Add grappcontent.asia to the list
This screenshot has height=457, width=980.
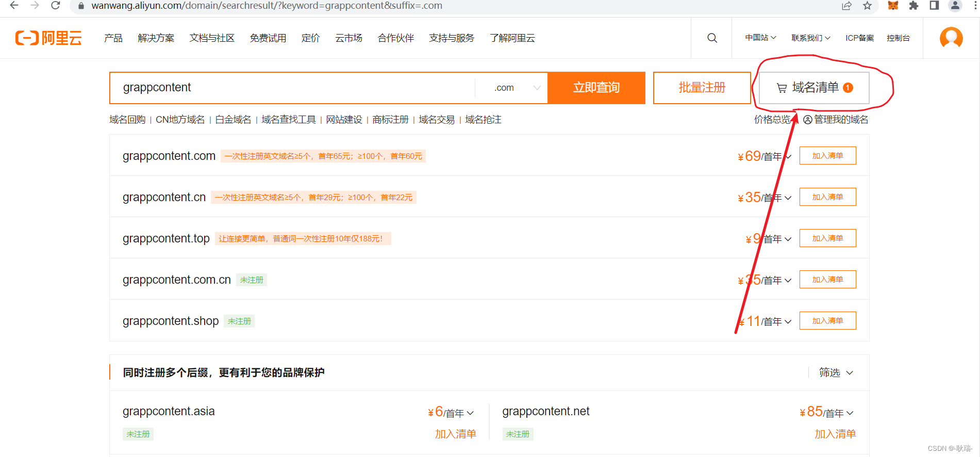pyautogui.click(x=456, y=434)
